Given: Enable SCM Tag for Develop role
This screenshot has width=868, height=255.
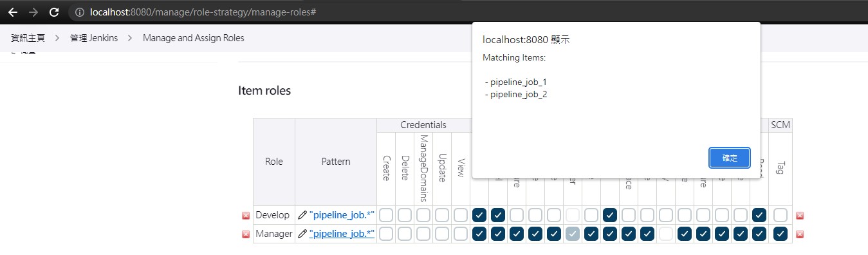Looking at the screenshot, I should tap(780, 215).
